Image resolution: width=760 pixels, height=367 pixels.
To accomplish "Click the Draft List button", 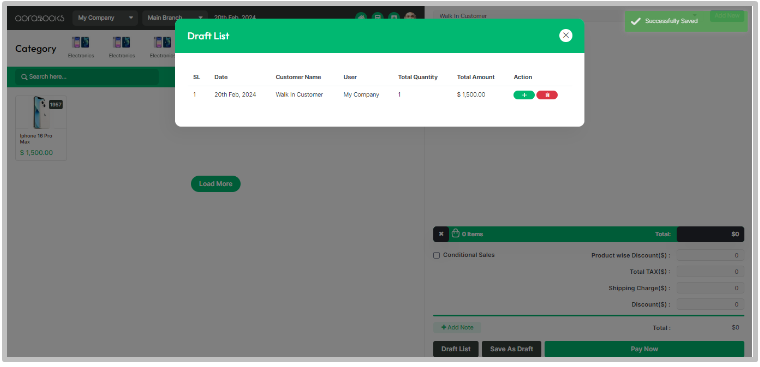I will click(456, 349).
